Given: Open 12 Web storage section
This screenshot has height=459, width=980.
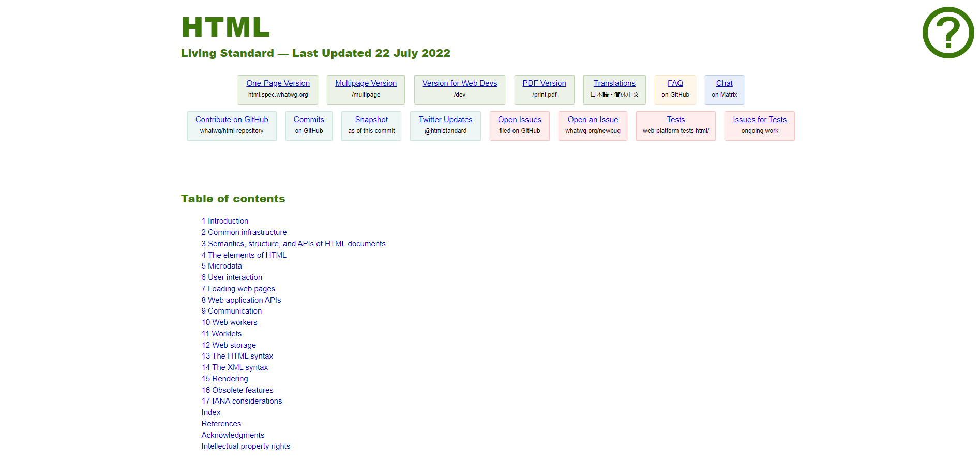Looking at the screenshot, I should (229, 345).
